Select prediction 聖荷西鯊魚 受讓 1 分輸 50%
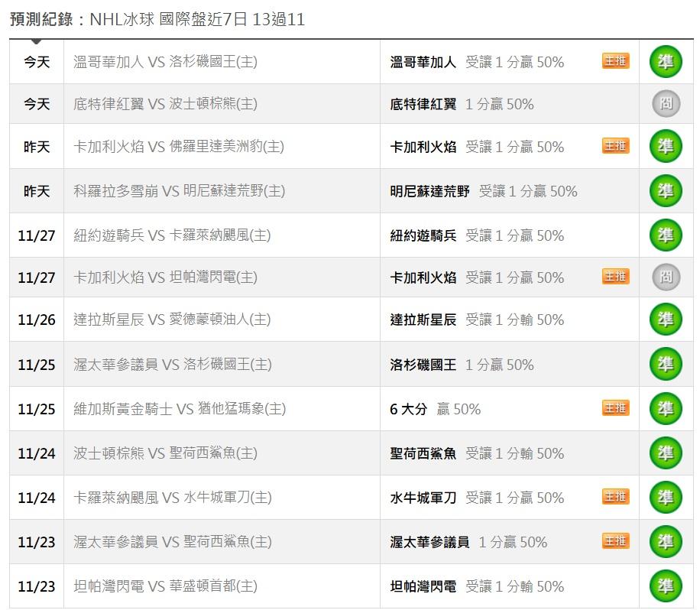This screenshot has width=700, height=610. pos(477,453)
